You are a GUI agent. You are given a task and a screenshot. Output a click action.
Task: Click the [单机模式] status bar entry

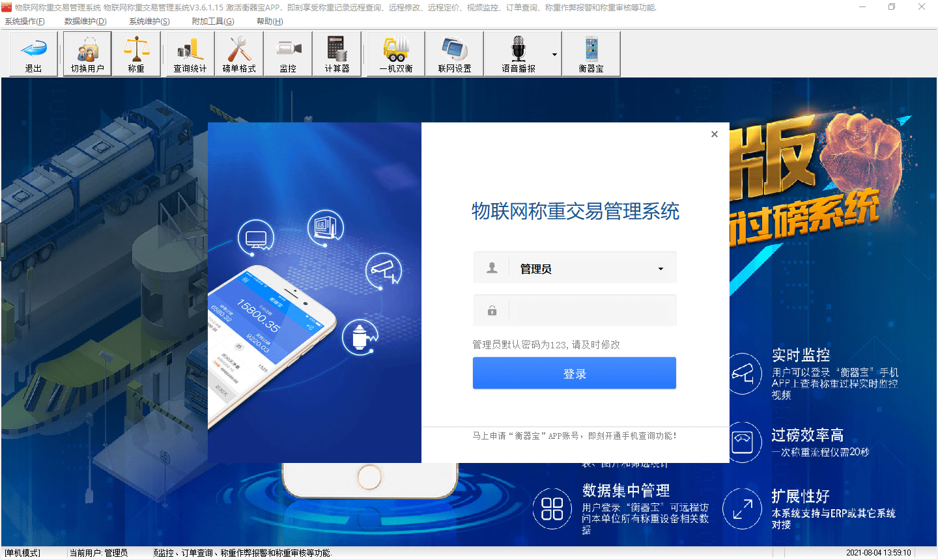coord(23,553)
